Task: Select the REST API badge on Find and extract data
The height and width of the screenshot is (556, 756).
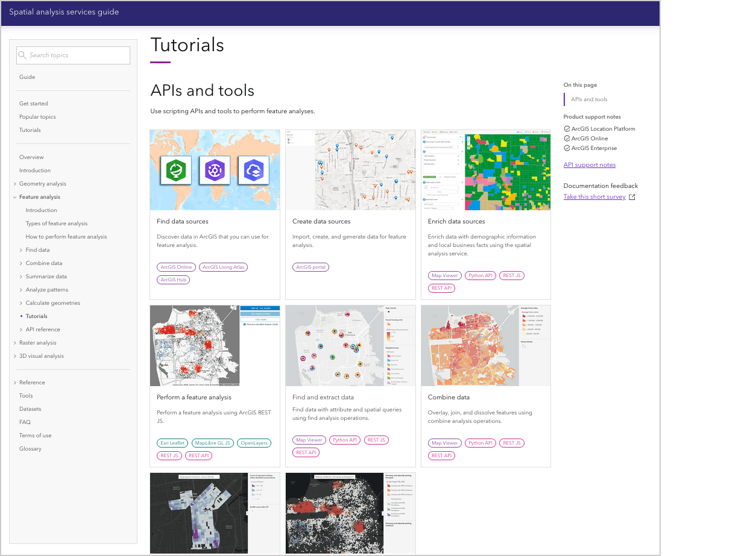Action: (306, 452)
